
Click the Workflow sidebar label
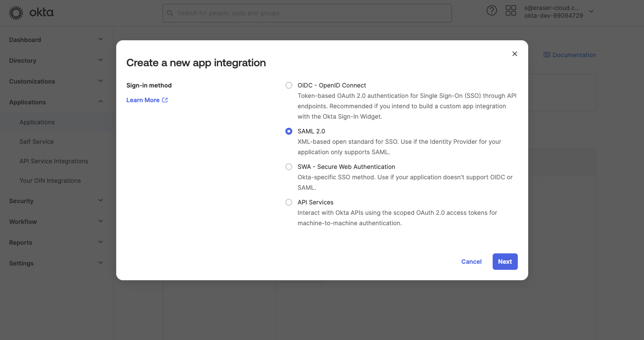(23, 222)
